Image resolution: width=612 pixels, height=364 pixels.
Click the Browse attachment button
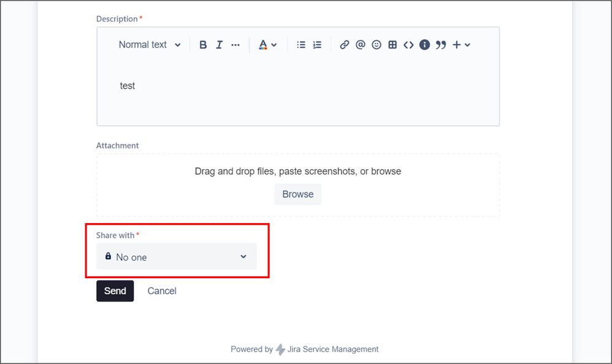(x=298, y=194)
